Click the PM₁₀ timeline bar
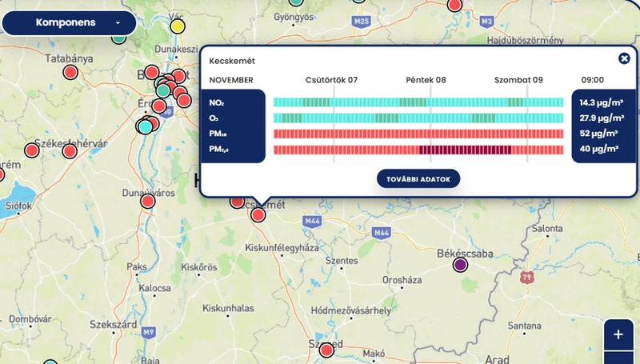The width and height of the screenshot is (640, 364). point(418,134)
